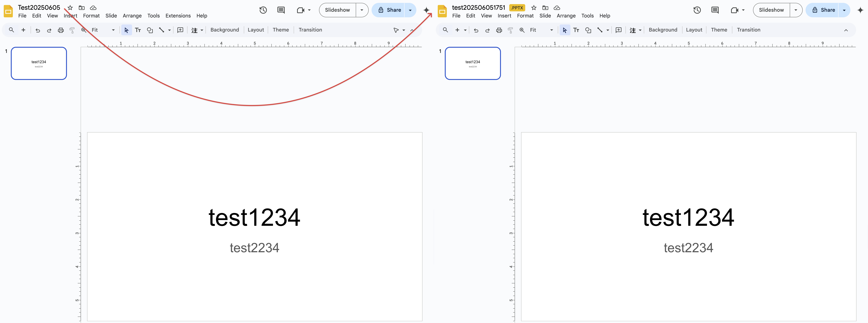
Task: Undo last action in the right window
Action: pos(476,30)
